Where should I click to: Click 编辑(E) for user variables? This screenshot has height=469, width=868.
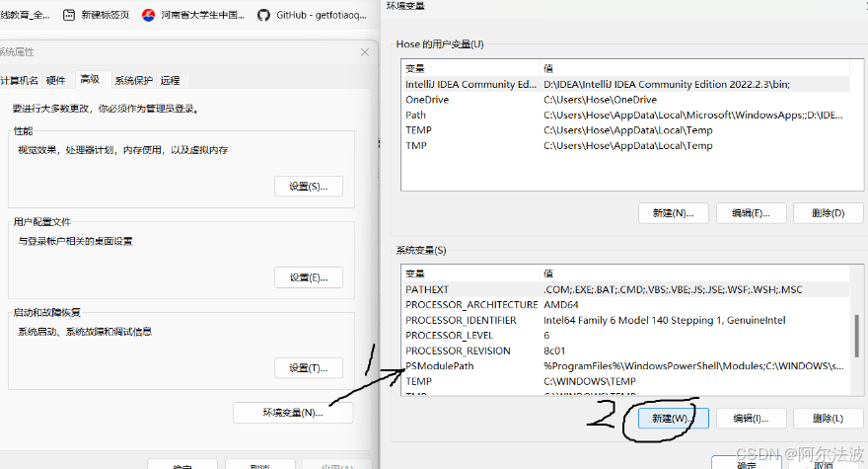point(751,213)
